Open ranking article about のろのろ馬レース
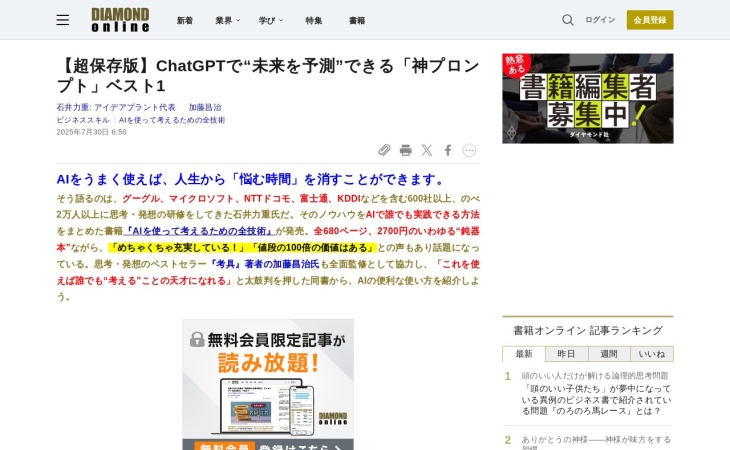This screenshot has width=730, height=450. tap(596, 400)
